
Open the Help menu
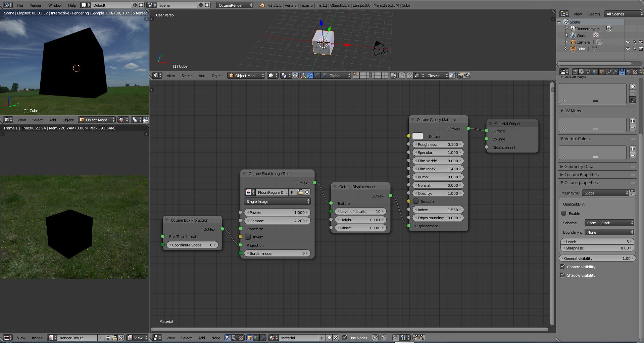[72, 5]
